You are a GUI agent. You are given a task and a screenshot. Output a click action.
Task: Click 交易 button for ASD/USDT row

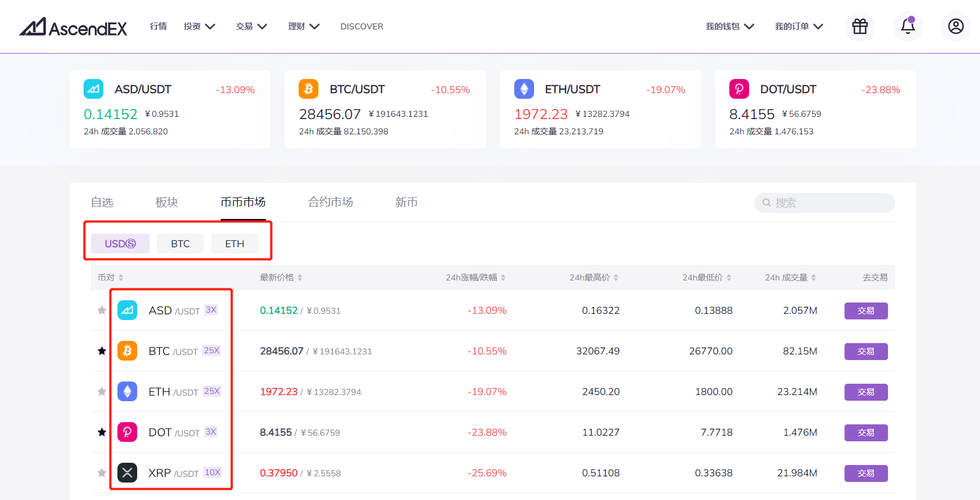point(866,311)
